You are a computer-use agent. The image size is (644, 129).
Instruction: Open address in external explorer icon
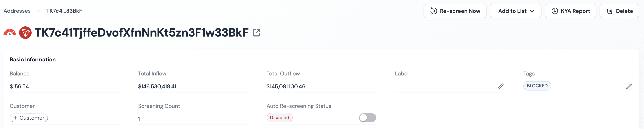click(x=257, y=33)
